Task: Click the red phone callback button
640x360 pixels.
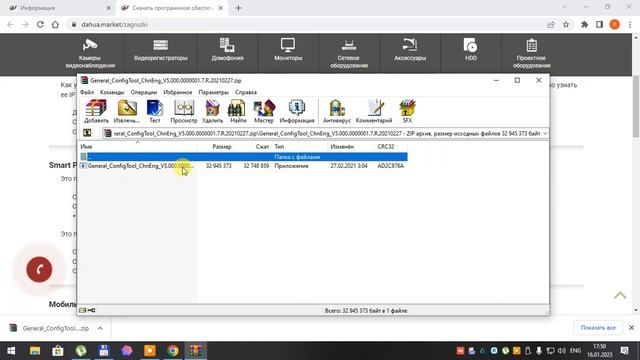Action: (39, 269)
